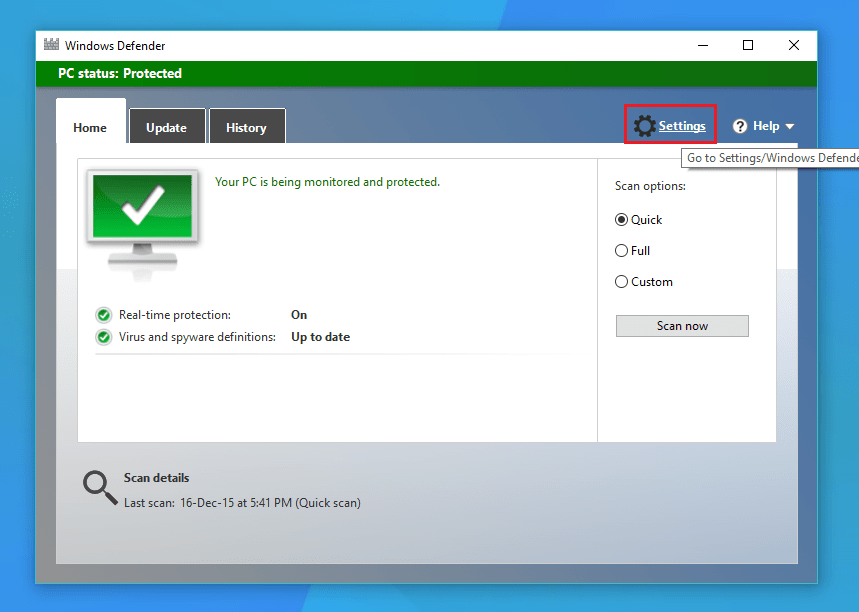859x612 pixels.
Task: Click the Settings gear icon
Action: pyautogui.click(x=644, y=126)
